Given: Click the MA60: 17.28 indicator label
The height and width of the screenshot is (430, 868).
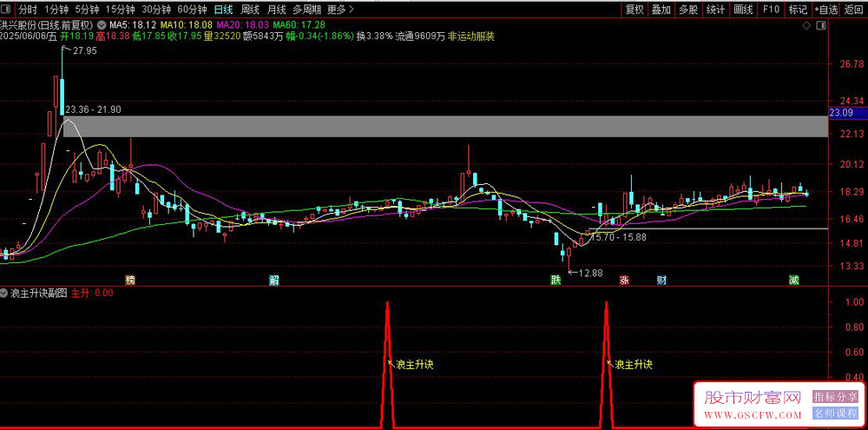Looking at the screenshot, I should click(299, 25).
